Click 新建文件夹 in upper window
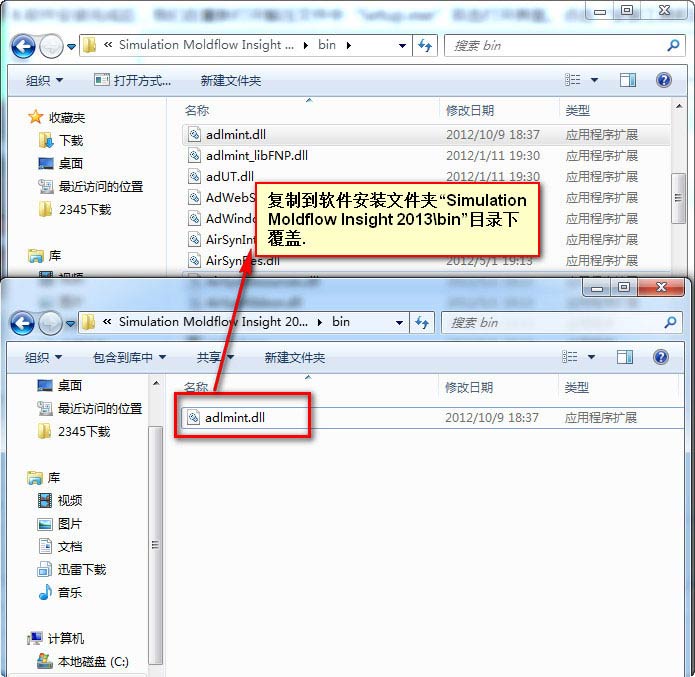695x677 pixels. [x=230, y=81]
